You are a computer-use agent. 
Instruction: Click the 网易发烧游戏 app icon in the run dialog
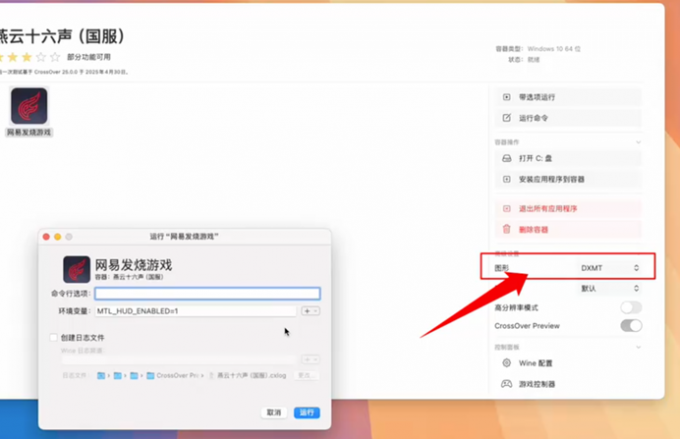pos(77,269)
